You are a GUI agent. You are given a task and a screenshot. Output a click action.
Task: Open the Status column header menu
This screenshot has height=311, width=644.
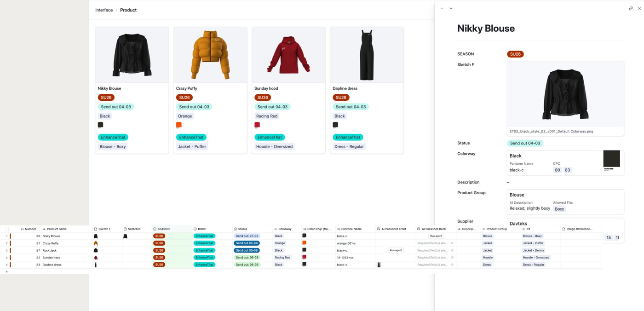pyautogui.click(x=242, y=229)
